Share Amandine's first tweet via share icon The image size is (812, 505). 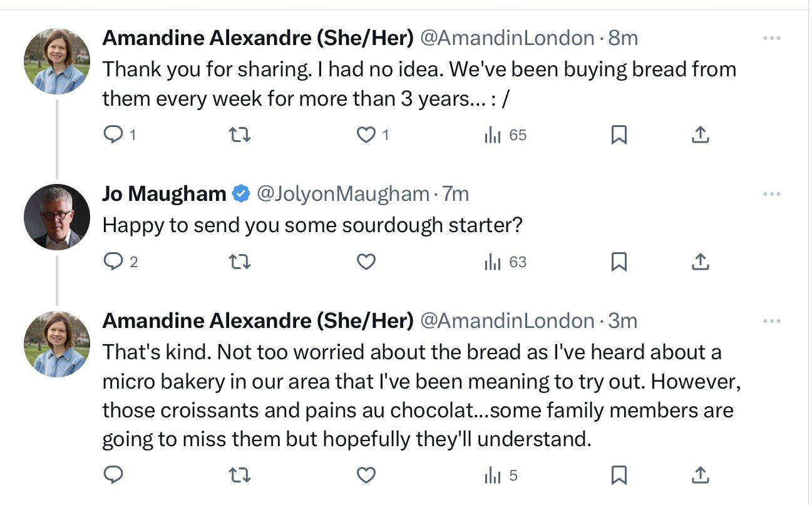point(700,135)
